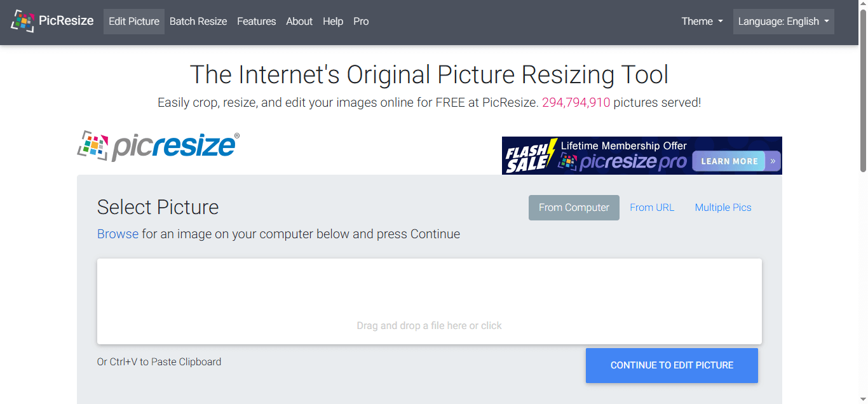
Task: Switch to the From URL tab
Action: (652, 207)
